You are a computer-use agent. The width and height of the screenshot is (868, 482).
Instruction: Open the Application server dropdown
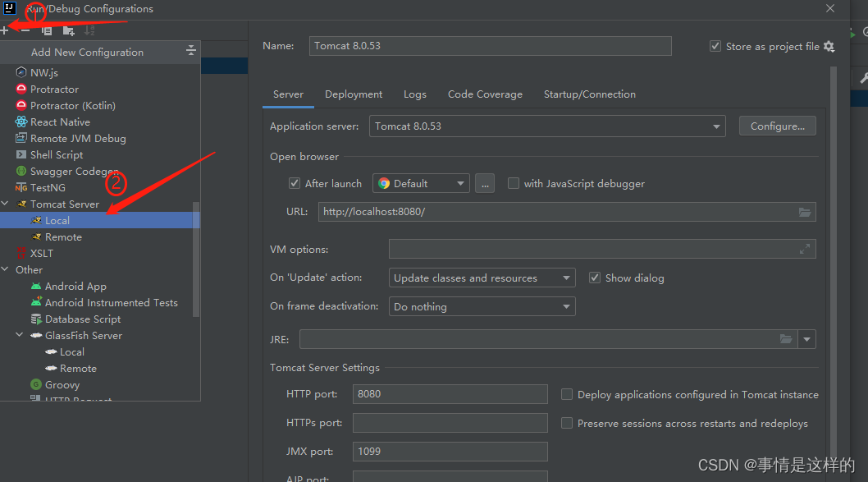(x=547, y=126)
